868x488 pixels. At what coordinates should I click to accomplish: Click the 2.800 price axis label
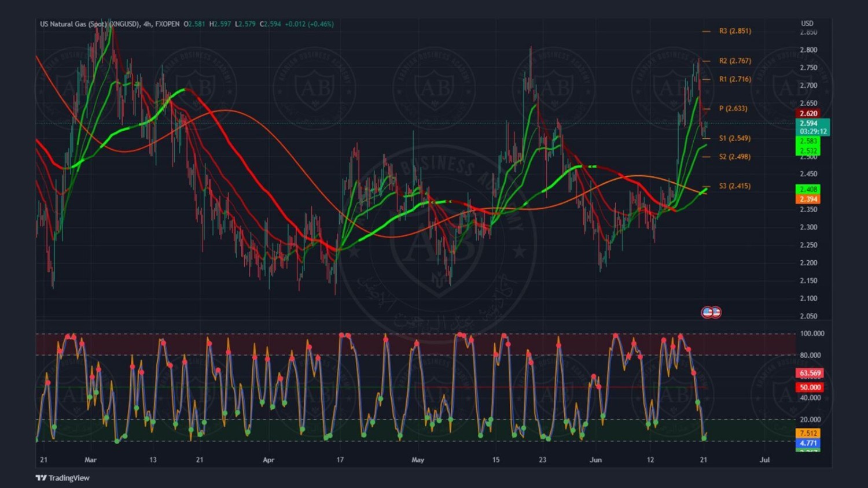(808, 50)
